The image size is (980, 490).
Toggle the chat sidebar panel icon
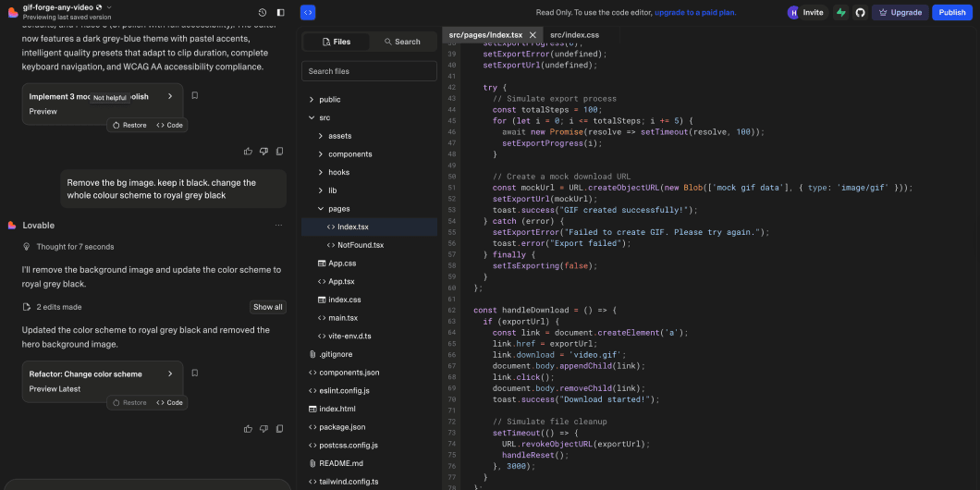[281, 12]
